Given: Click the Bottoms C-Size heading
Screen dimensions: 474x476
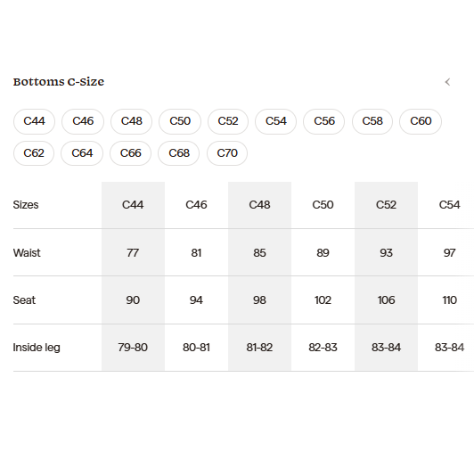Looking at the screenshot, I should 59,82.
